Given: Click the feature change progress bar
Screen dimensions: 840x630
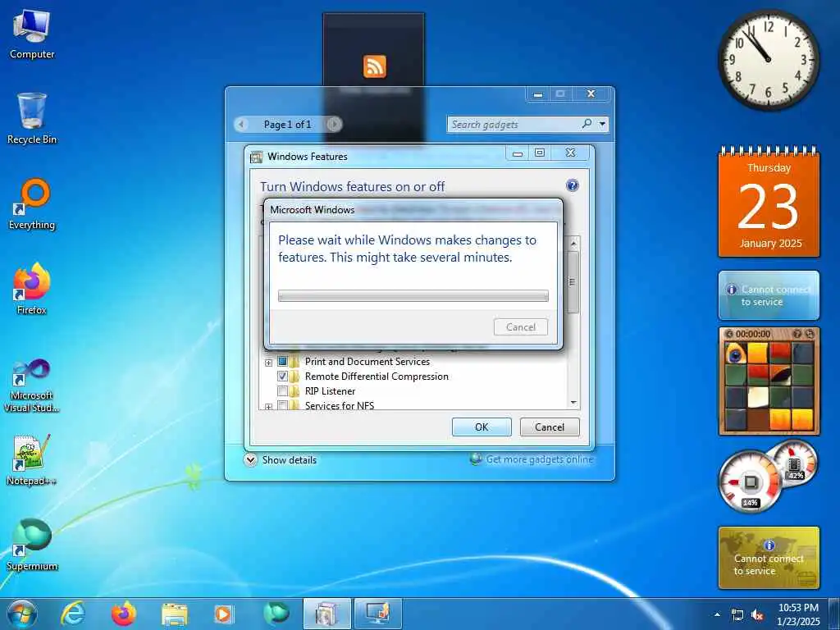Looking at the screenshot, I should click(413, 295).
